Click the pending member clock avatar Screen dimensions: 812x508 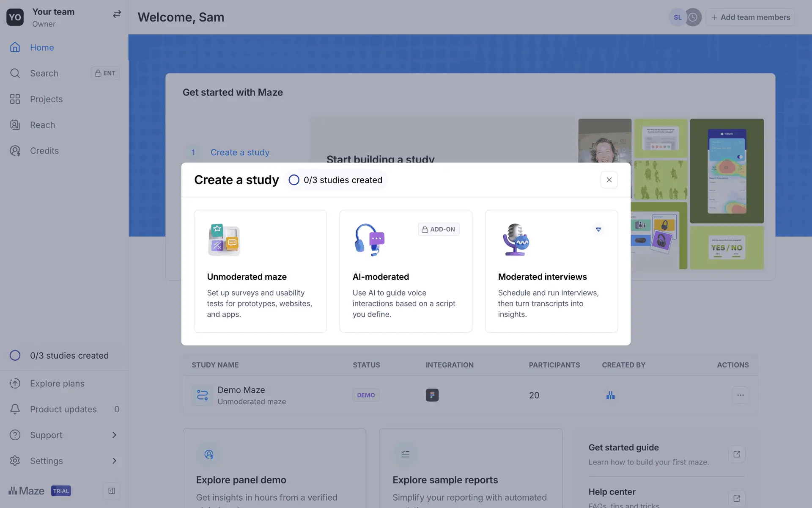pos(693,17)
